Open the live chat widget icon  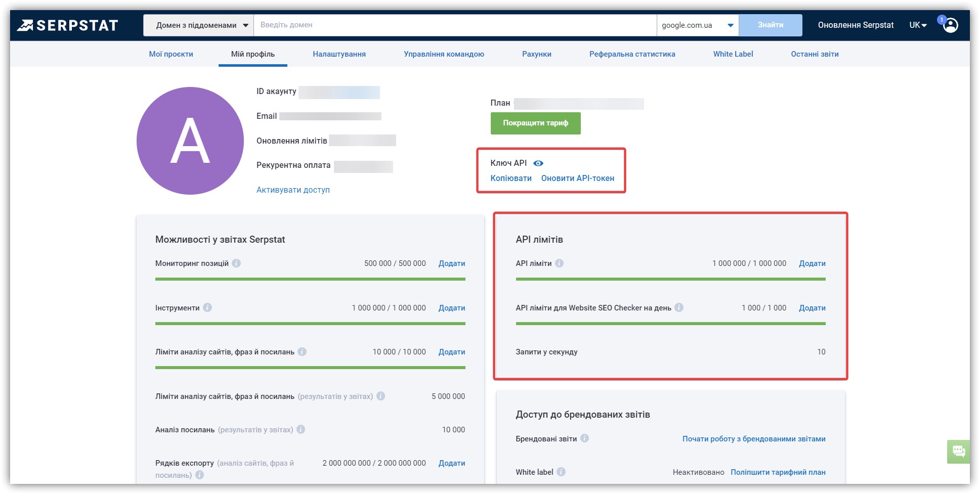(958, 451)
